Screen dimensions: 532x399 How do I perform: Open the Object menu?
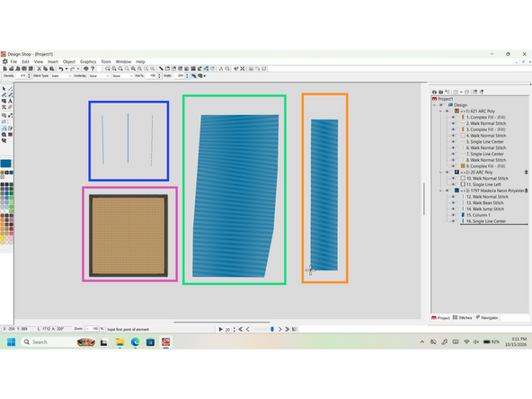69,62
